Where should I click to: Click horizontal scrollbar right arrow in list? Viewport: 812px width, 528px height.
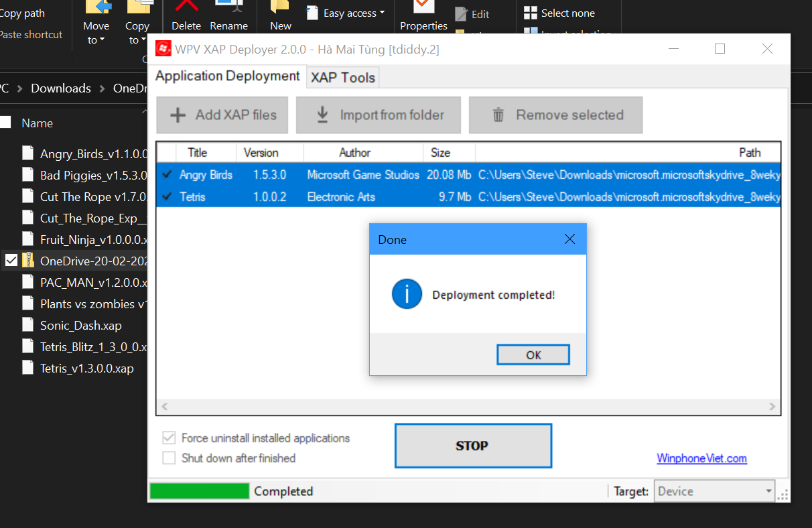[x=772, y=407]
